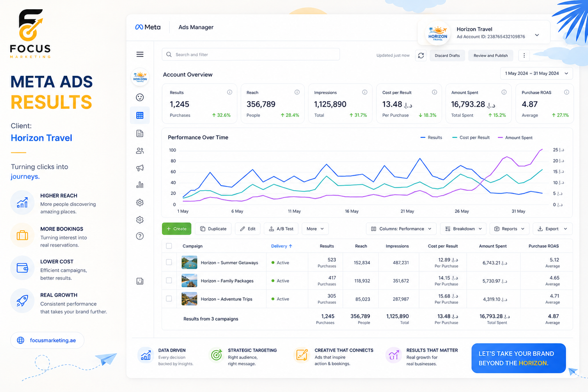The width and height of the screenshot is (588, 392).
Task: Open the document page sidebar icon
Action: pyautogui.click(x=140, y=133)
